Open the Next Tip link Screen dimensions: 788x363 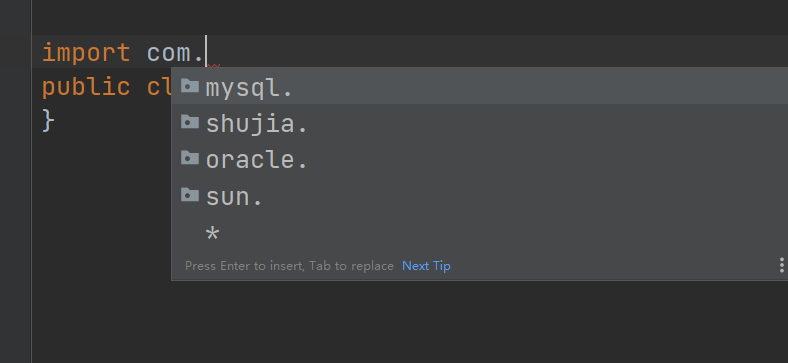(x=426, y=265)
